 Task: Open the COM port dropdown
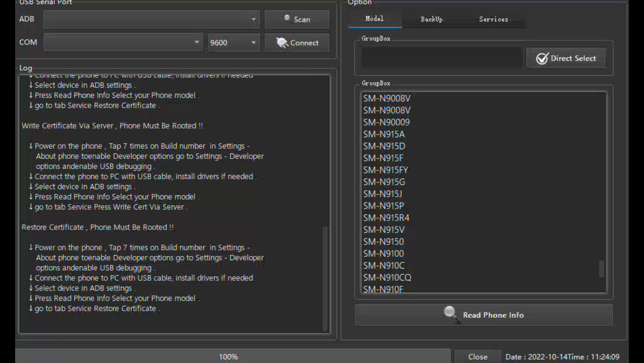(x=123, y=42)
